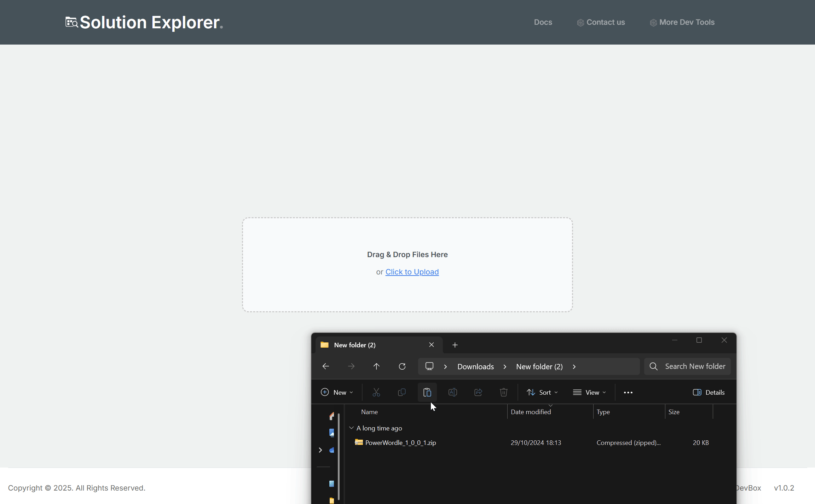This screenshot has width=815, height=504.
Task: Collapse the 'A long time ago' group
Action: 351,428
